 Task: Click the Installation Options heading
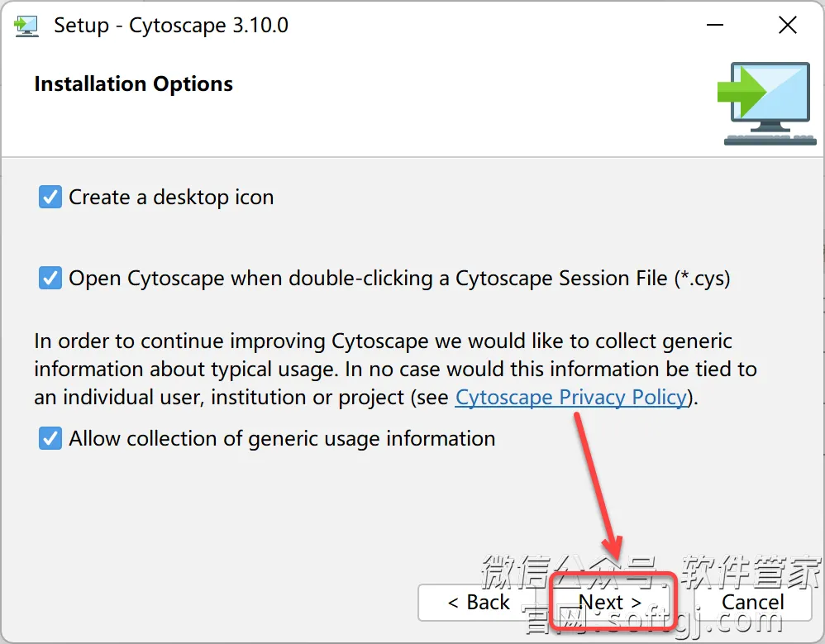tap(134, 84)
